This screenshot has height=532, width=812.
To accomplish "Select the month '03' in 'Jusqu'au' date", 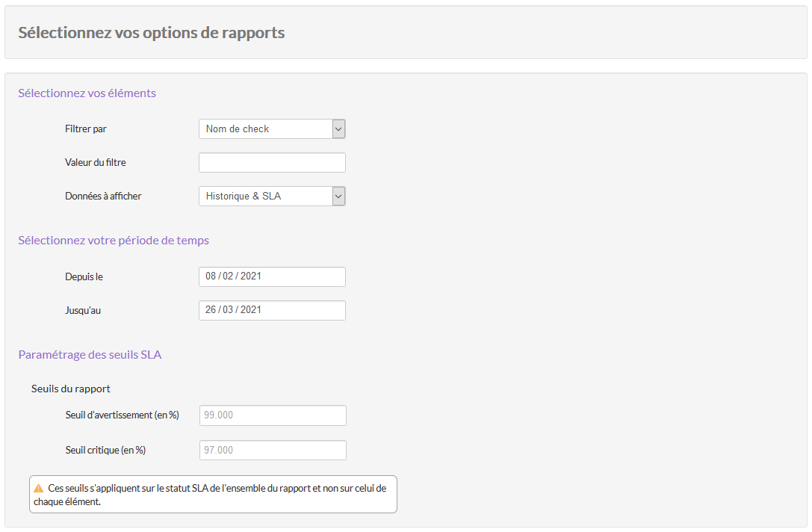I will pos(228,310).
